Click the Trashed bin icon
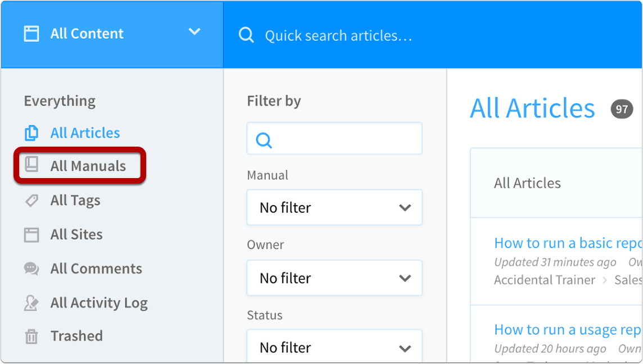Image resolution: width=643 pixels, height=364 pixels. point(31,336)
